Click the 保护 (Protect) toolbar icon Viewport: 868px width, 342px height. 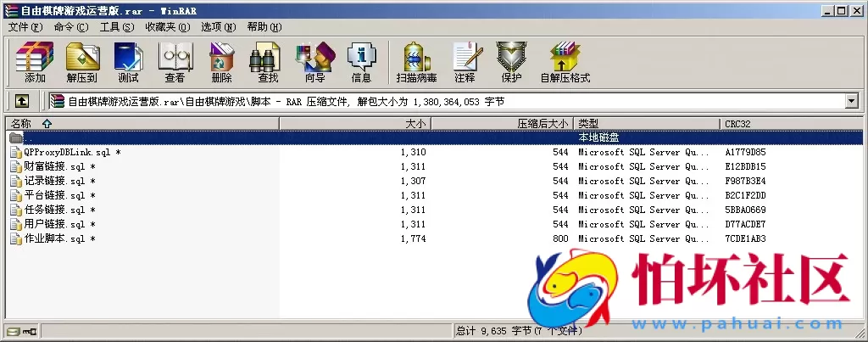(511, 62)
